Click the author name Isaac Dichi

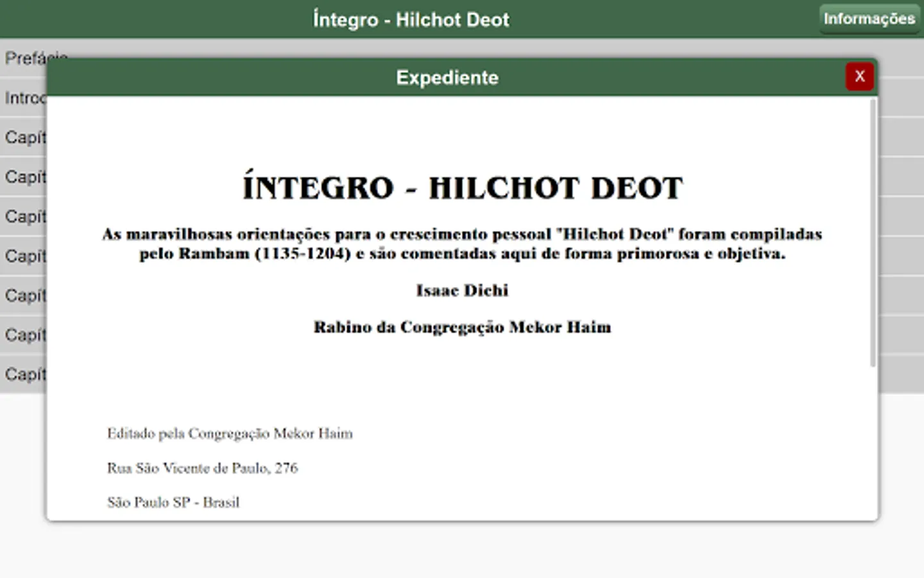point(462,290)
